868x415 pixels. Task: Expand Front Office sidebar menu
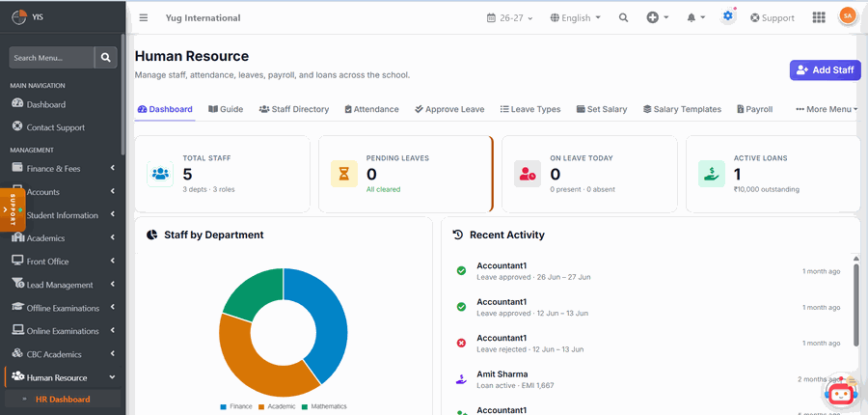point(63,262)
